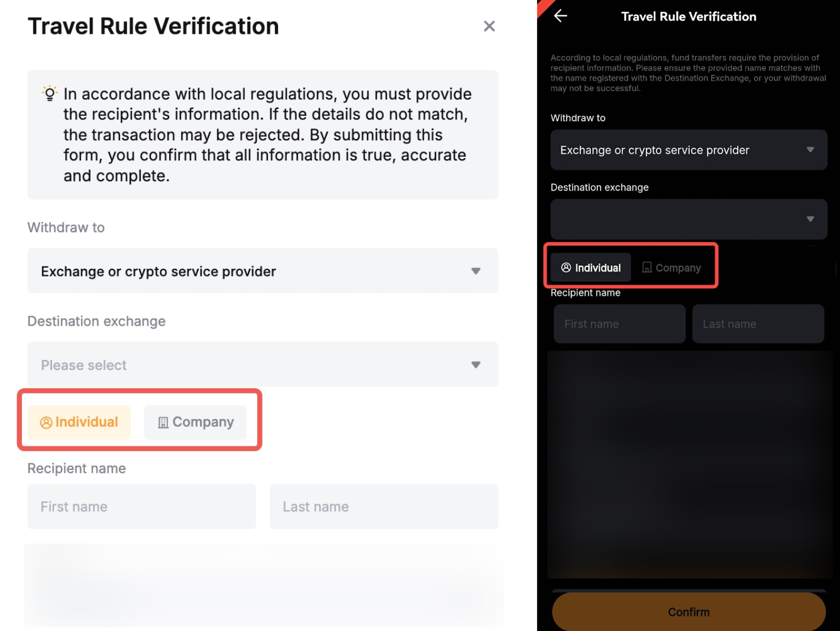Focus the dark Last name input
Image resolution: width=840 pixels, height=631 pixels.
pyautogui.click(x=758, y=324)
